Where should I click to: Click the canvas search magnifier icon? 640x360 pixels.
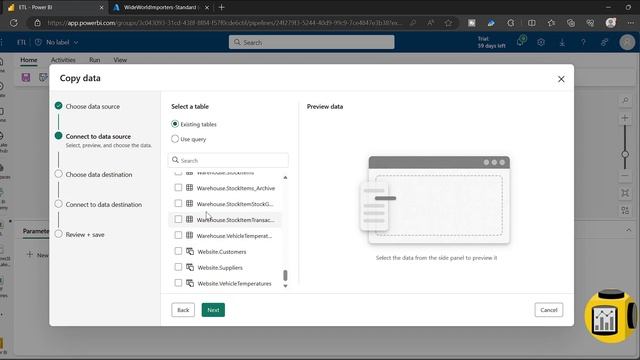(x=625, y=100)
